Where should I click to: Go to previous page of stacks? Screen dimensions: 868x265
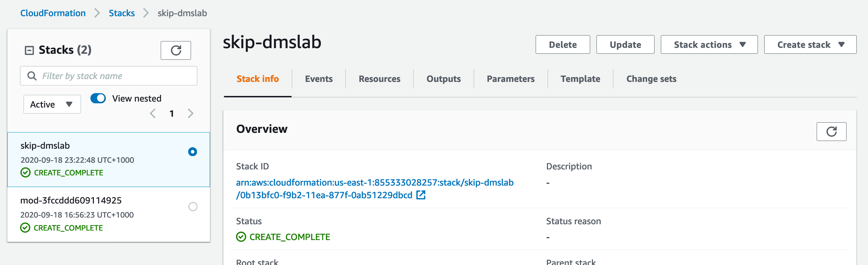153,113
